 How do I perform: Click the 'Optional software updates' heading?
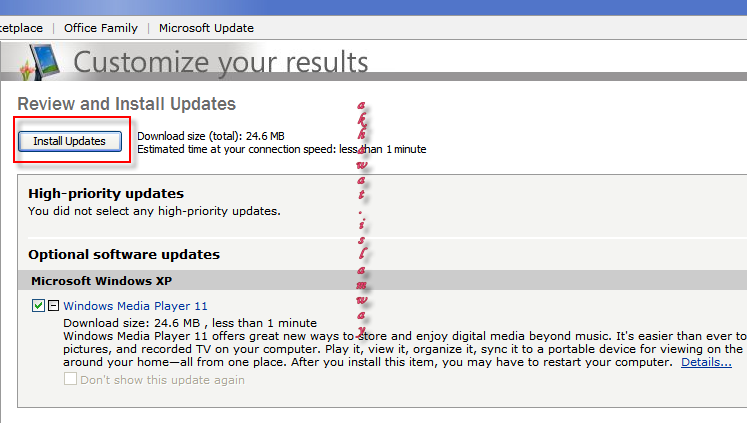[x=124, y=254]
